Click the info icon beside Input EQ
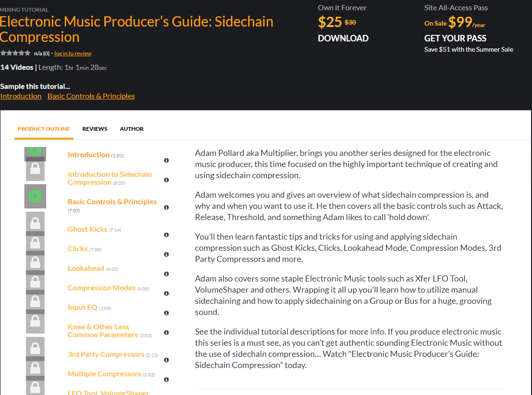The image size is (532, 395). (x=166, y=313)
